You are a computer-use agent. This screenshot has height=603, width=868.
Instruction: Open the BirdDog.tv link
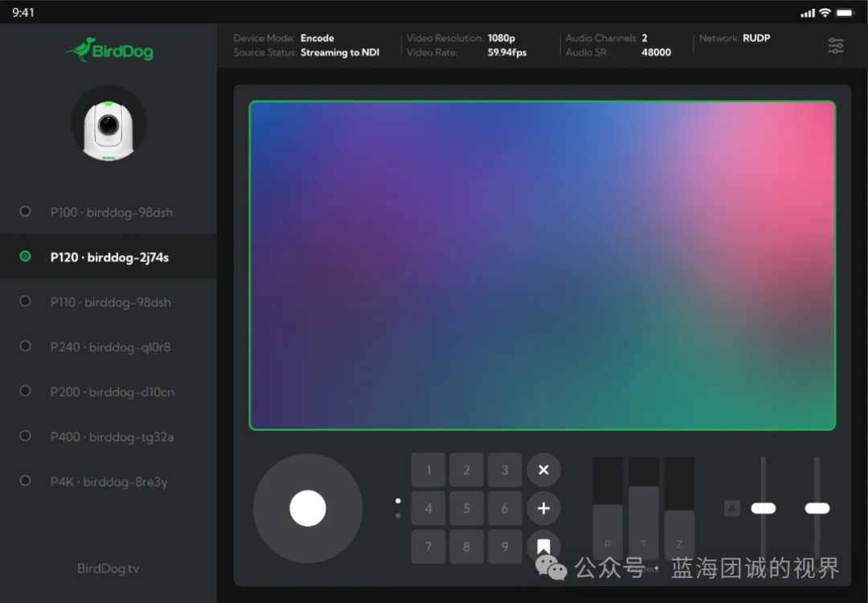108,568
